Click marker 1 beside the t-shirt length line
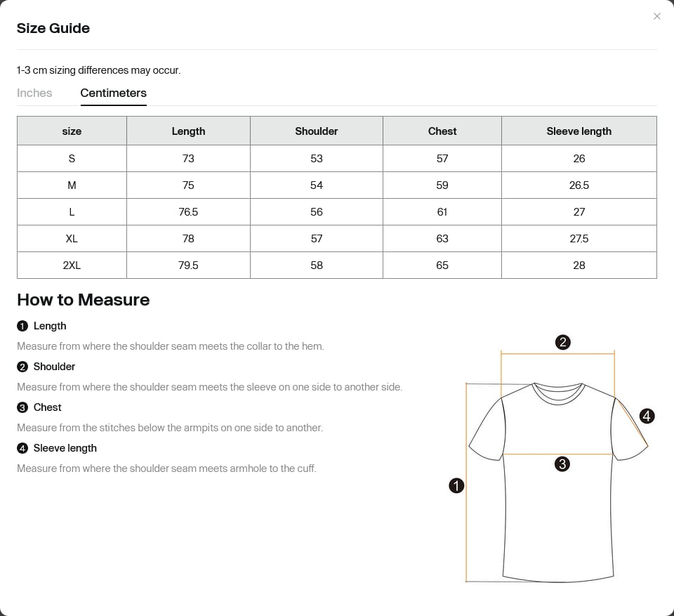Viewport: 674px width, 616px height. point(456,486)
